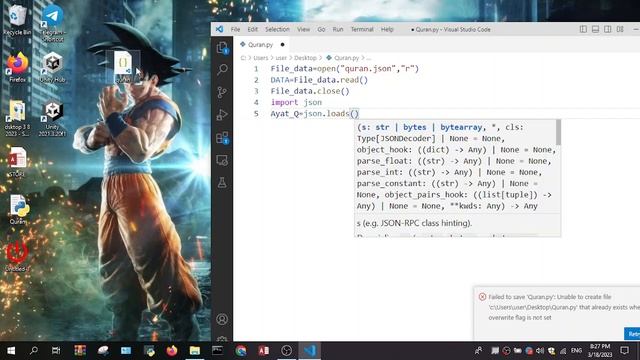Open the Search view in activity bar
640x360 pixels.
click(x=222, y=69)
